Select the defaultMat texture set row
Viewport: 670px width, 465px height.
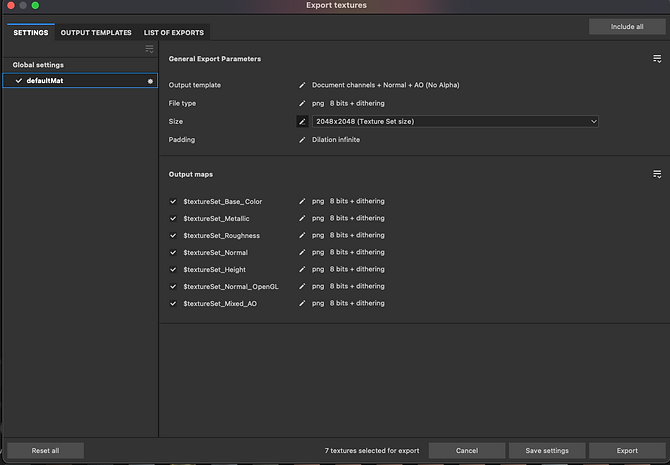point(80,80)
